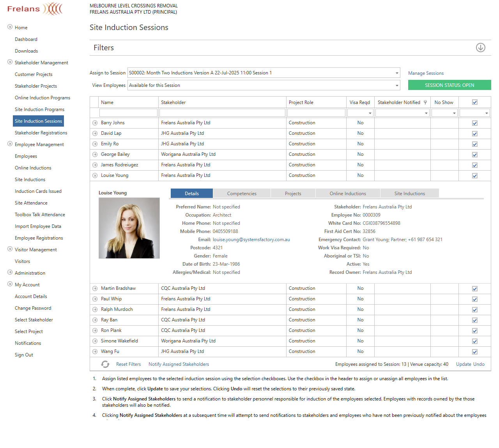The height and width of the screenshot is (448, 499).
Task: Click the Stakeholder Notified column filter icon
Action: tap(425, 102)
